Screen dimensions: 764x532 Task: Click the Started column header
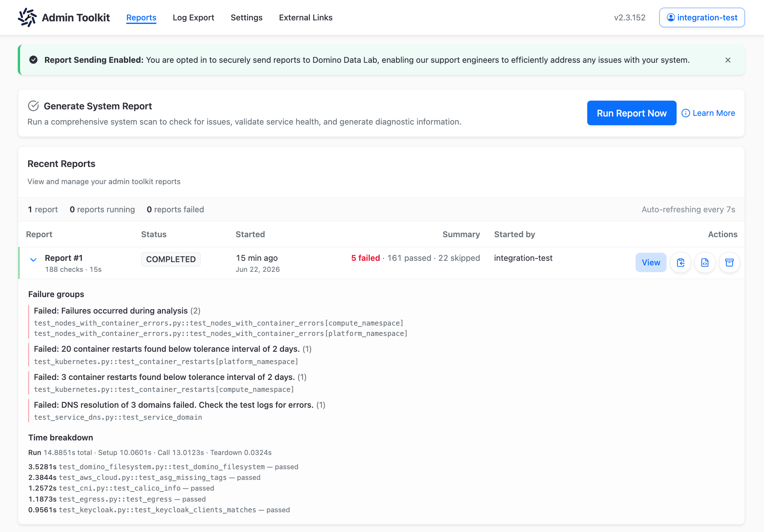[250, 234]
